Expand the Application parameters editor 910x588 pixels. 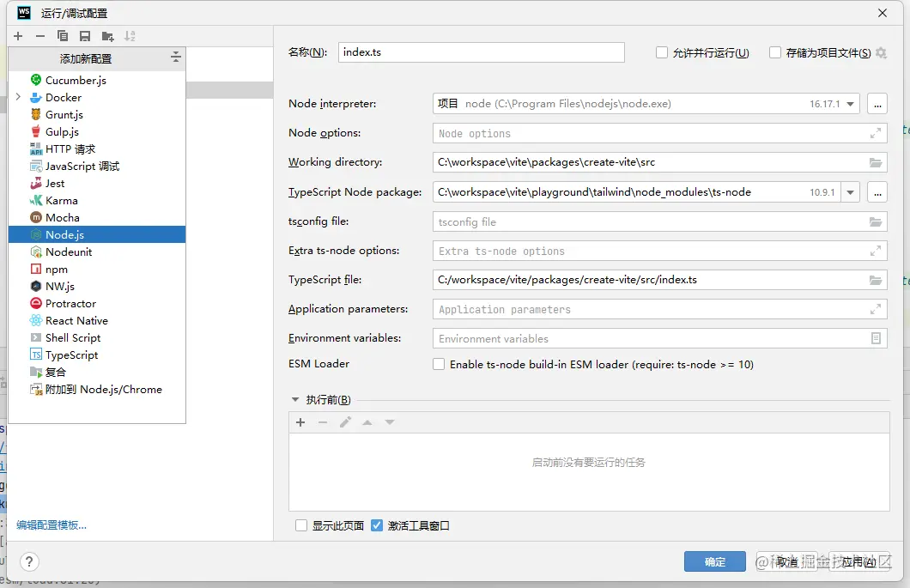click(876, 309)
